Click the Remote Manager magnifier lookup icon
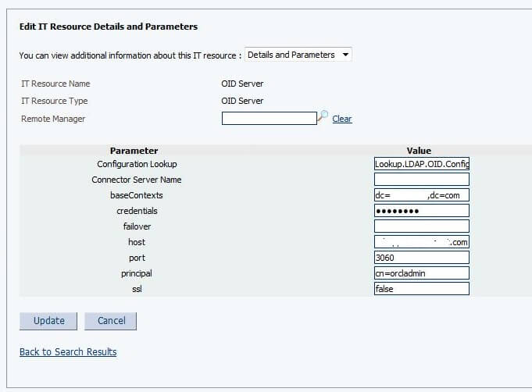 pyautogui.click(x=323, y=116)
